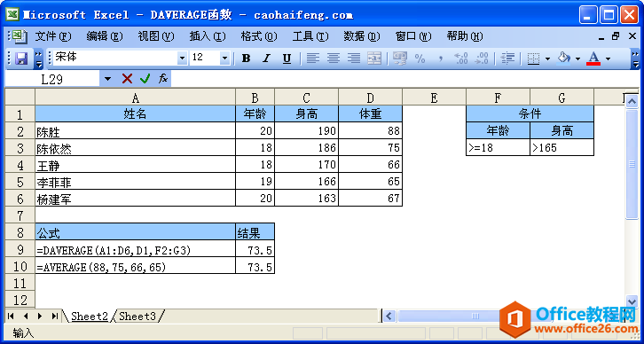The width and height of the screenshot is (644, 344).
Task: Open 工具 menu
Action: pos(310,37)
